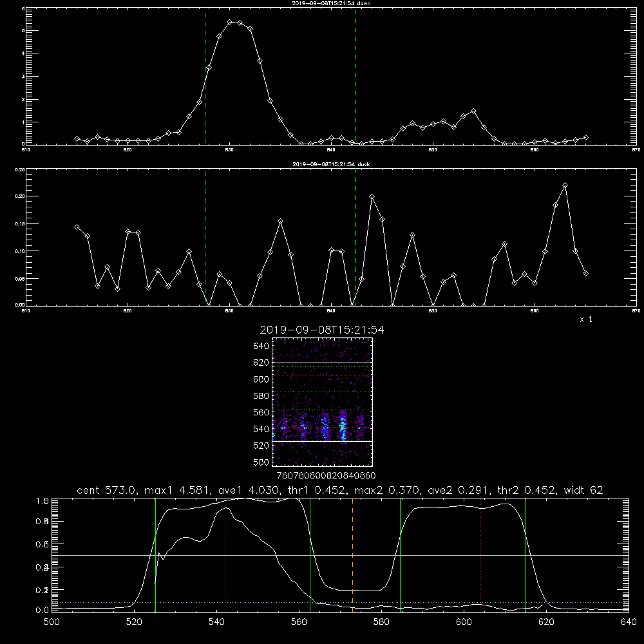The height and width of the screenshot is (644, 644).
Task: Click the '540' x-axis label of bottom plot
Action: [x=216, y=622]
